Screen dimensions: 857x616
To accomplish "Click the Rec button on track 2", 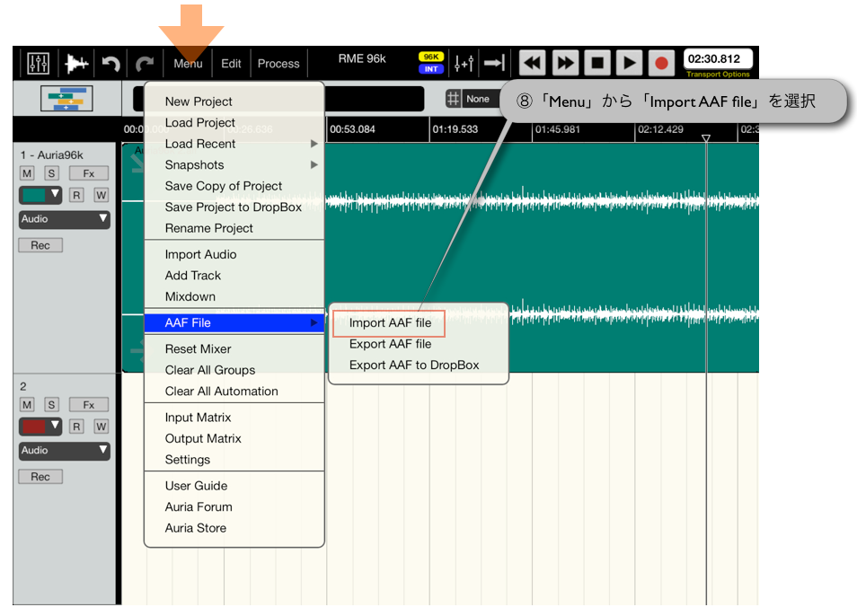I will pyautogui.click(x=40, y=476).
